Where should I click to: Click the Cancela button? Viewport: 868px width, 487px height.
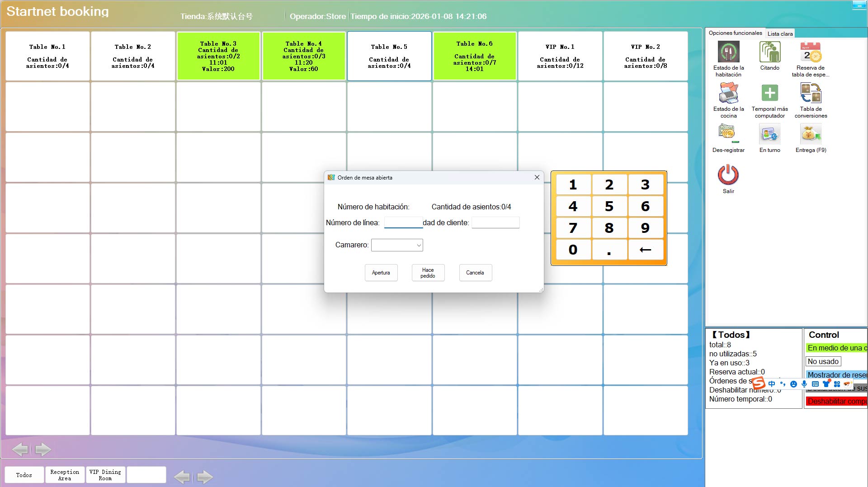(475, 273)
